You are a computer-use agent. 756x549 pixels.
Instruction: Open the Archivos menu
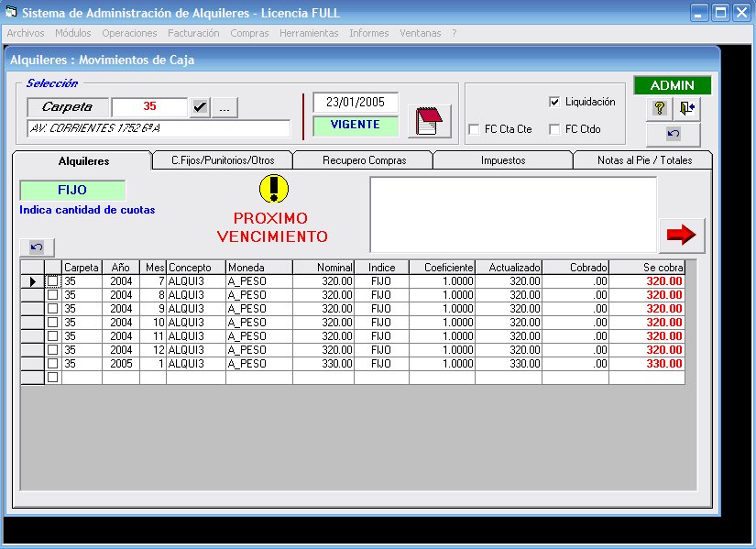pos(26,33)
